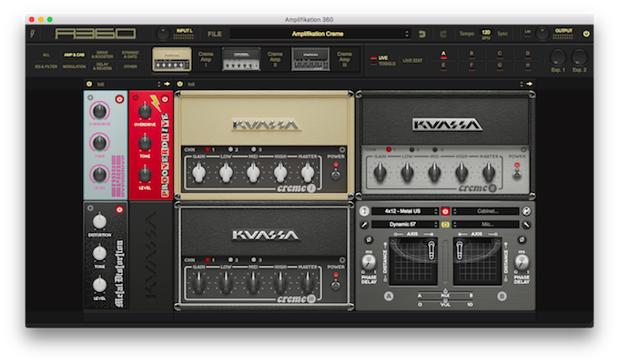Screen dimensions: 619x364
Task: Click the LIVE EDIT button
Action: [x=412, y=60]
